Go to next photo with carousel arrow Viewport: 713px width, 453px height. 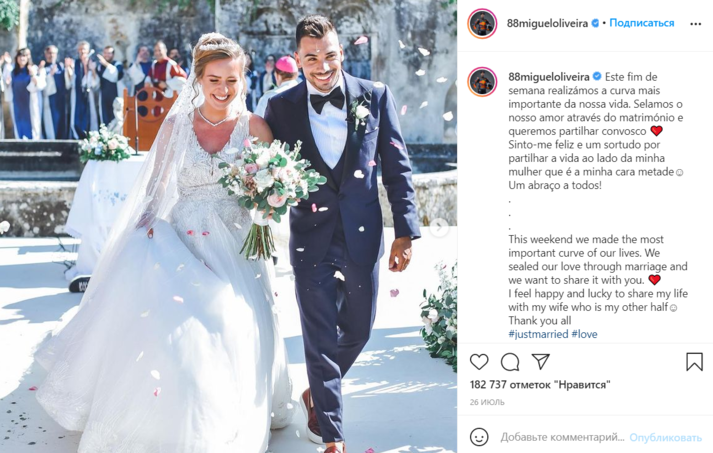[x=439, y=227]
